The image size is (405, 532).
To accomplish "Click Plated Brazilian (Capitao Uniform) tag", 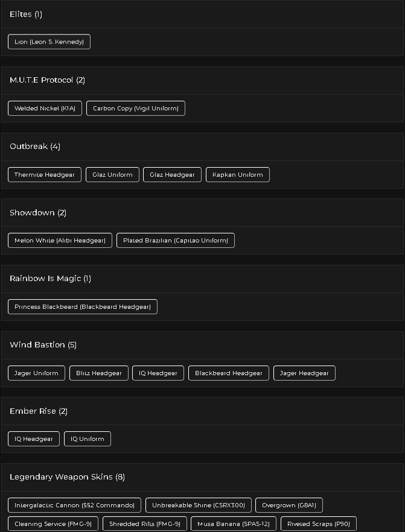I will coord(176,240).
